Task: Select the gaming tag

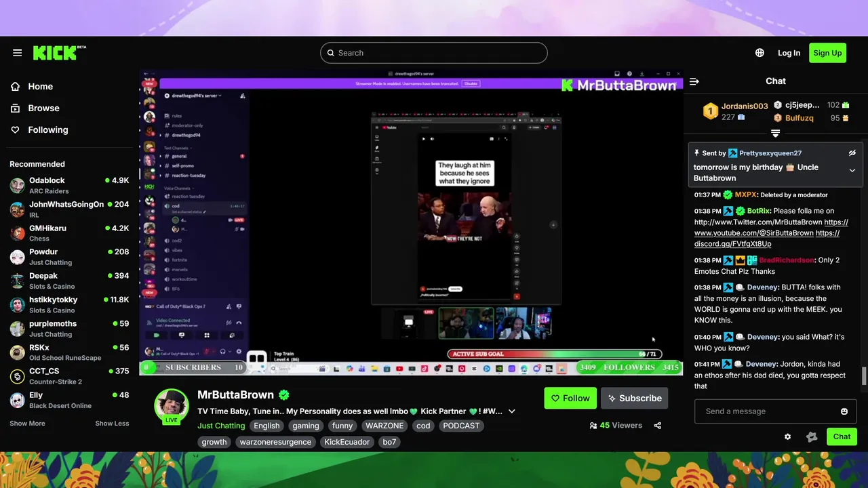Action: pyautogui.click(x=306, y=426)
